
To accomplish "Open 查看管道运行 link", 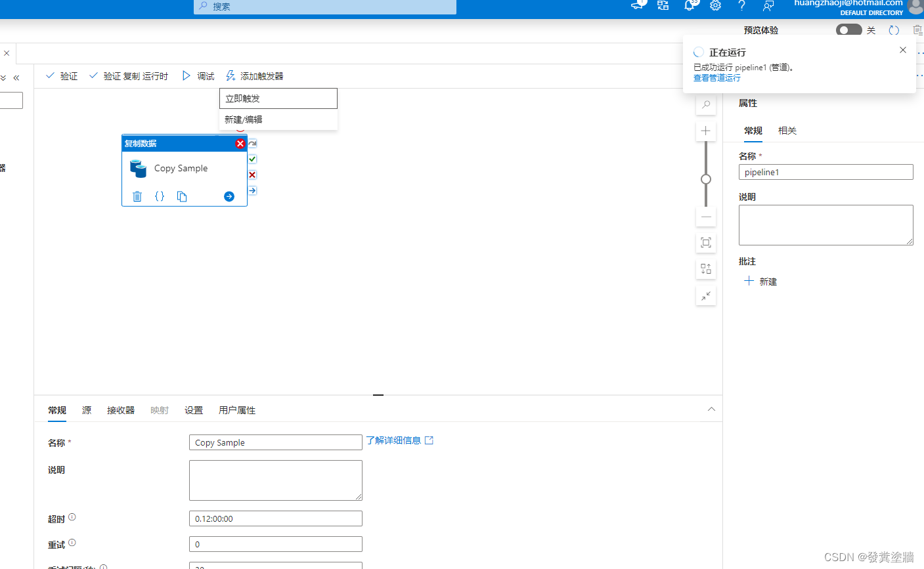I will click(x=717, y=77).
